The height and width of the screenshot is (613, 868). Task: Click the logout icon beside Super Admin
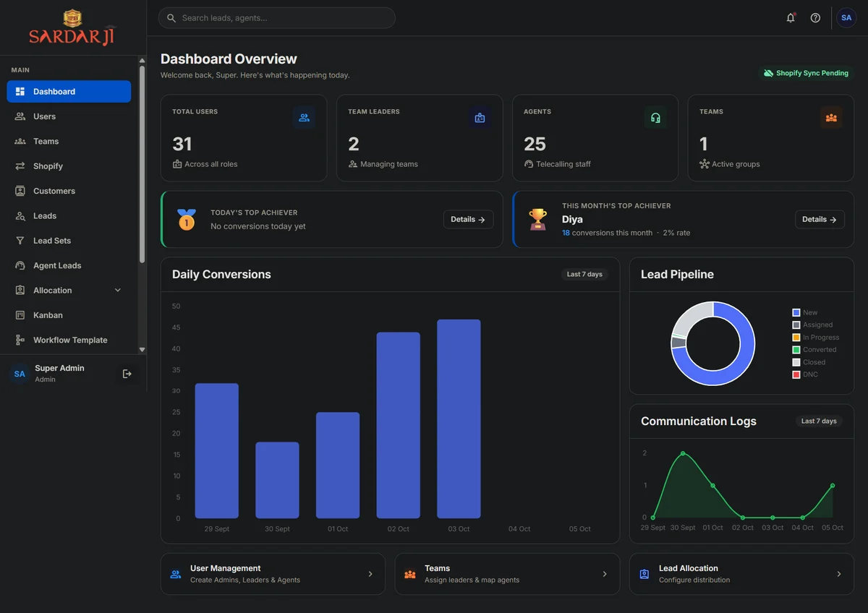127,374
